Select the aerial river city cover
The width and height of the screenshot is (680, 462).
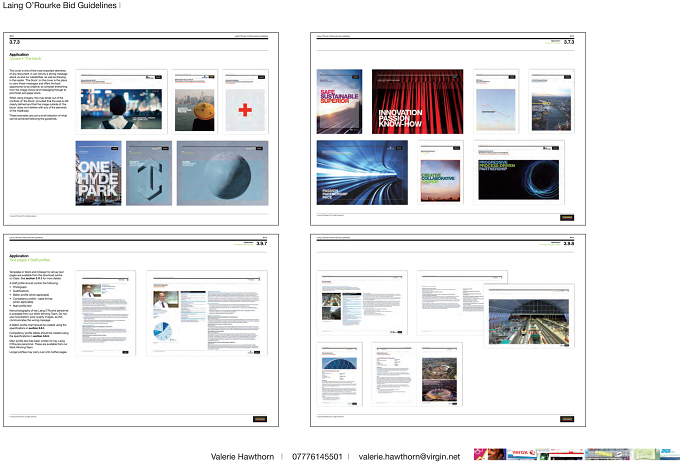pyautogui.click(x=551, y=102)
